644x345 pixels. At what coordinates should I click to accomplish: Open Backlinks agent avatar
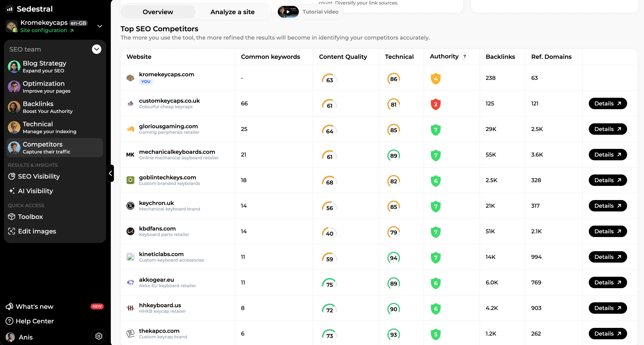point(14,107)
